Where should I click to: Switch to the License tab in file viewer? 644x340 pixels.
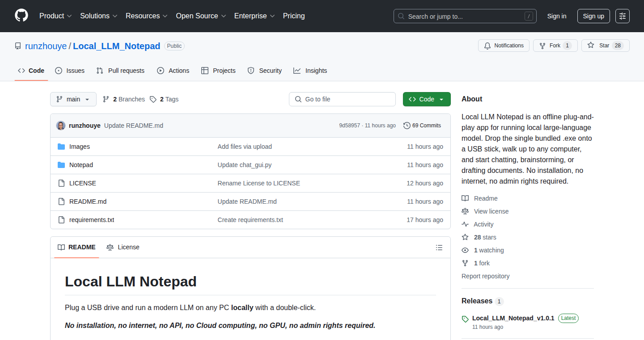tap(123, 247)
